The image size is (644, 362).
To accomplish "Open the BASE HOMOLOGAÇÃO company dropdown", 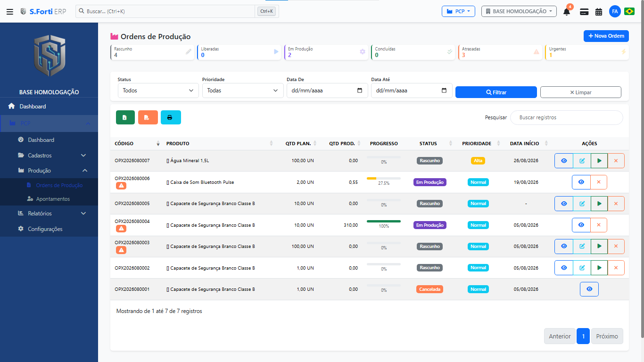I will pyautogui.click(x=519, y=11).
